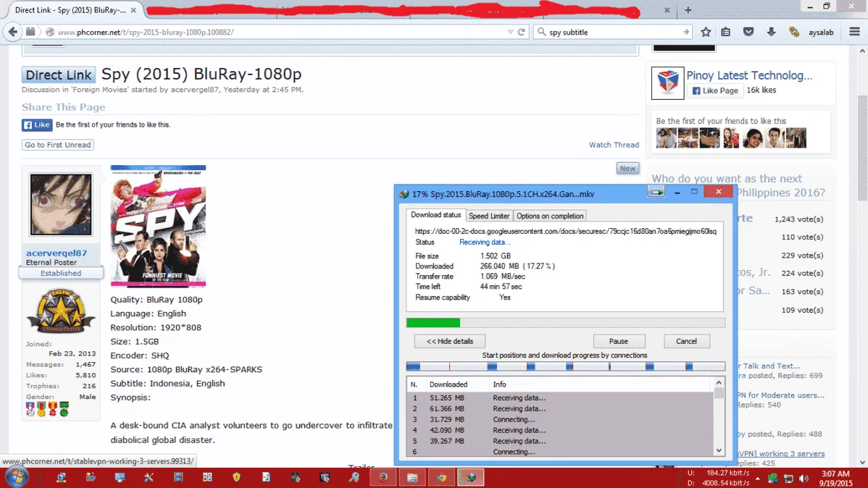Collapse download details with Hide details button
The height and width of the screenshot is (488, 868).
449,341
